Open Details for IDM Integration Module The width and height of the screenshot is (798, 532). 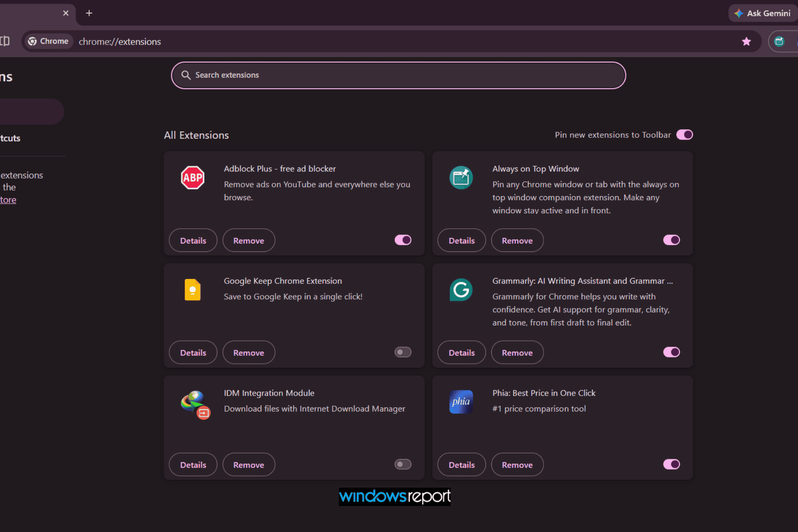193,465
